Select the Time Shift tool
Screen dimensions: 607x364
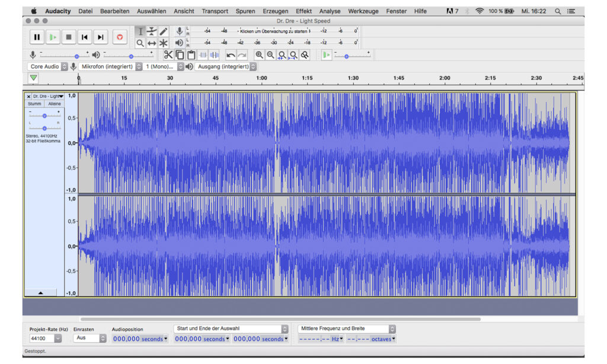coord(152,43)
